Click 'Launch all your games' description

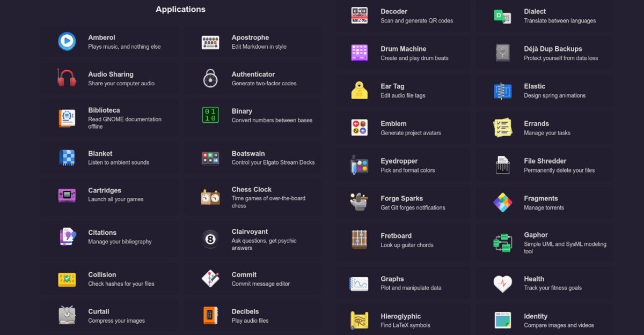116,199
